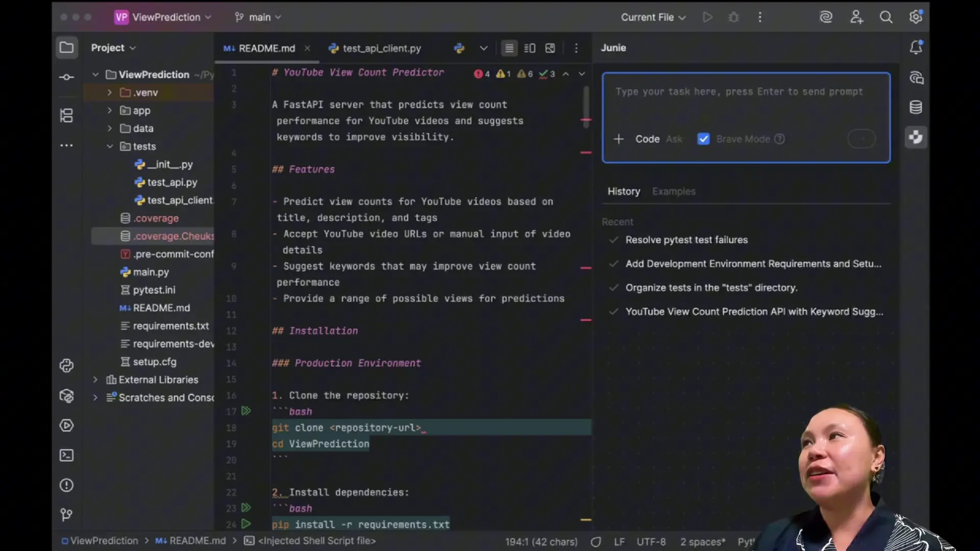Expand the .venv folder
This screenshot has width=980, height=551.
109,92
